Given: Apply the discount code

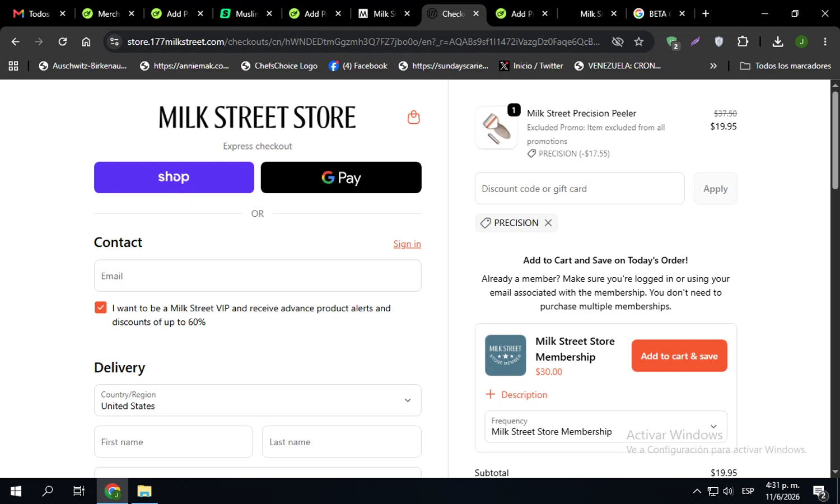Looking at the screenshot, I should [715, 189].
